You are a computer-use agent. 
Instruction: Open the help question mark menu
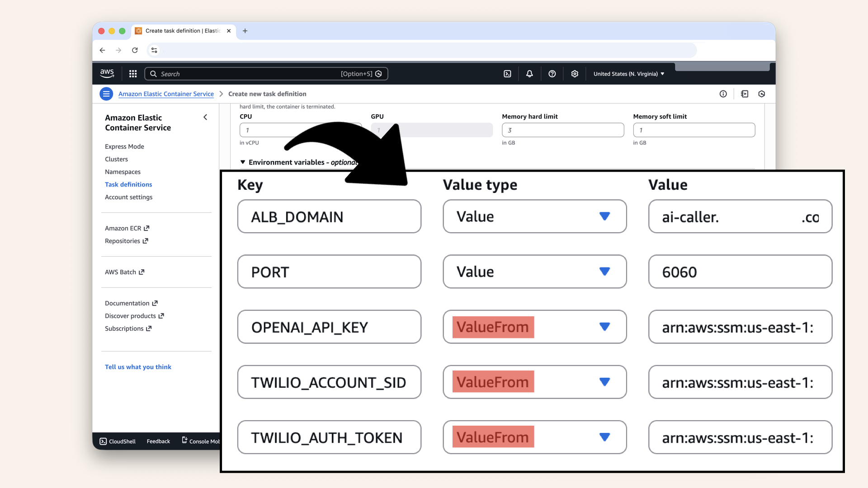(x=552, y=74)
